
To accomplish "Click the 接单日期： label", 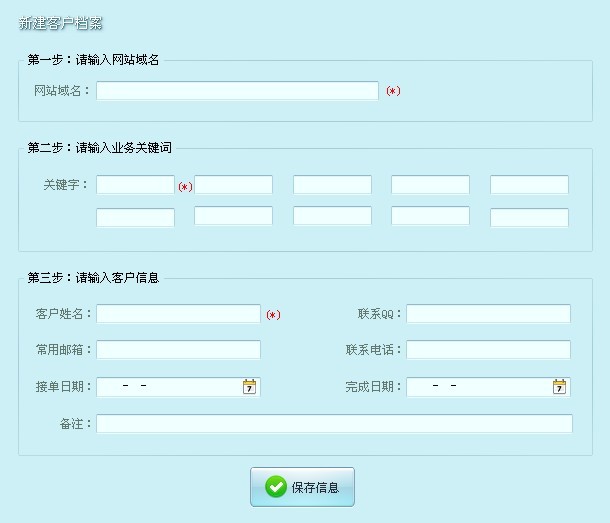I will pyautogui.click(x=64, y=387).
